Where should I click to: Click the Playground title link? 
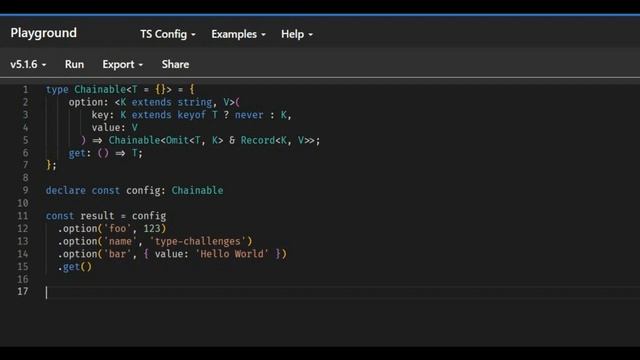tap(44, 33)
